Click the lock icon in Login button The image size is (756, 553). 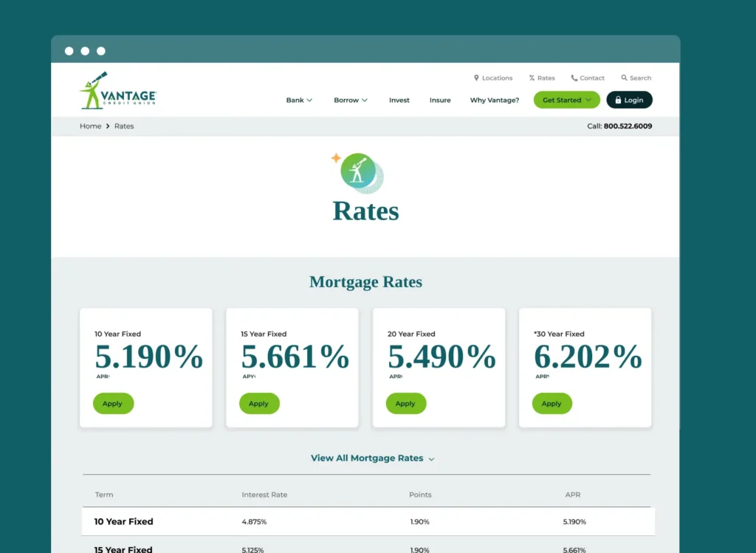[618, 100]
